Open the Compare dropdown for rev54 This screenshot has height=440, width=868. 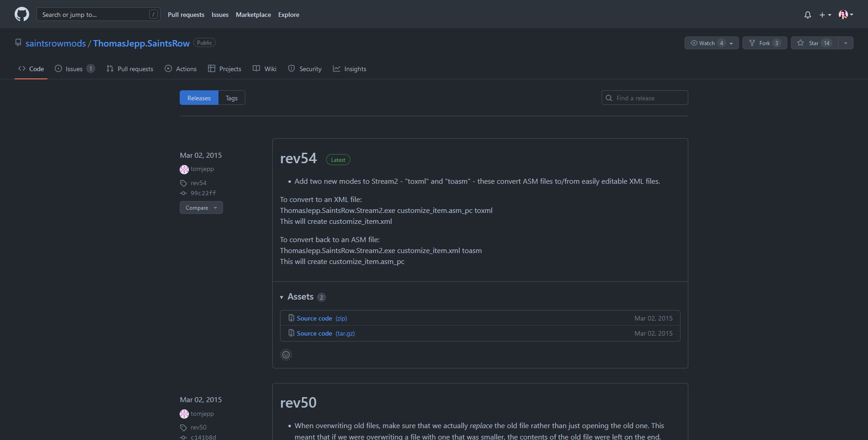click(201, 207)
